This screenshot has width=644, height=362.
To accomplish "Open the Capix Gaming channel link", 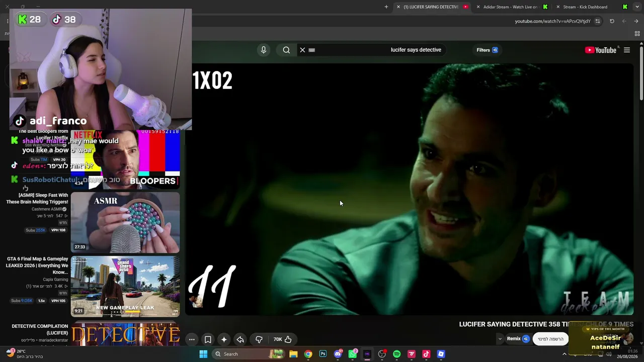I will pyautogui.click(x=55, y=280).
